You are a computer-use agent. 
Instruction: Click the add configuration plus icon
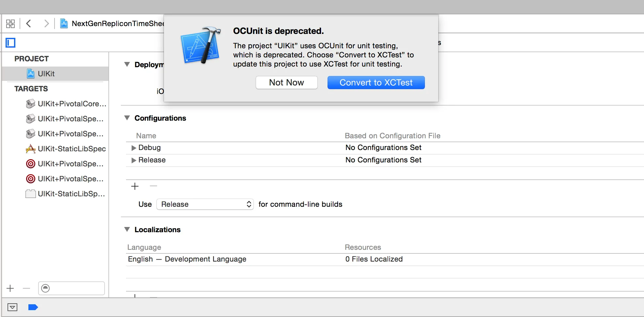click(x=135, y=186)
